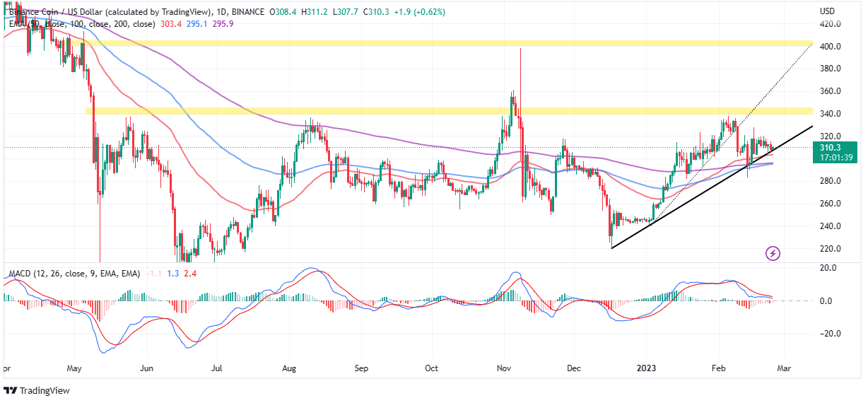Click the 400.0 price axis label
Screen dimensions: 868x403
pos(830,47)
